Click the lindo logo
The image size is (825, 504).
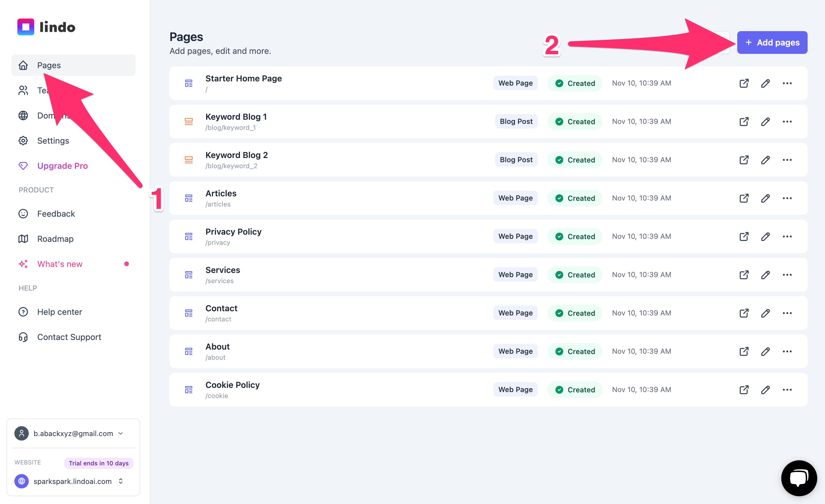46,27
